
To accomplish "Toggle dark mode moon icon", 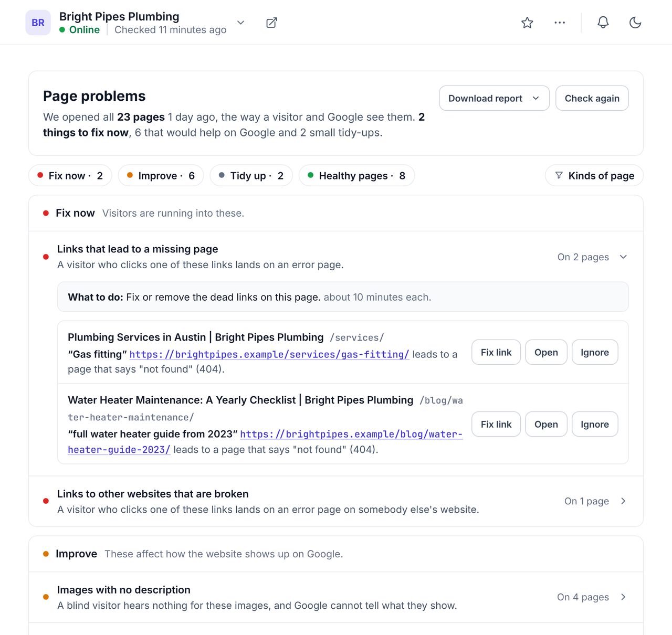I will (635, 23).
